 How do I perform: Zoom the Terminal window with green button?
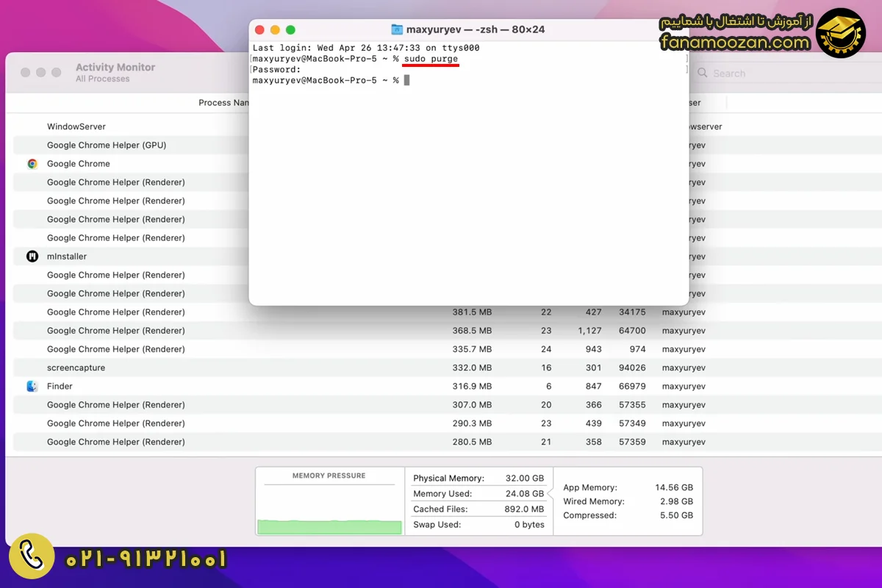point(290,30)
